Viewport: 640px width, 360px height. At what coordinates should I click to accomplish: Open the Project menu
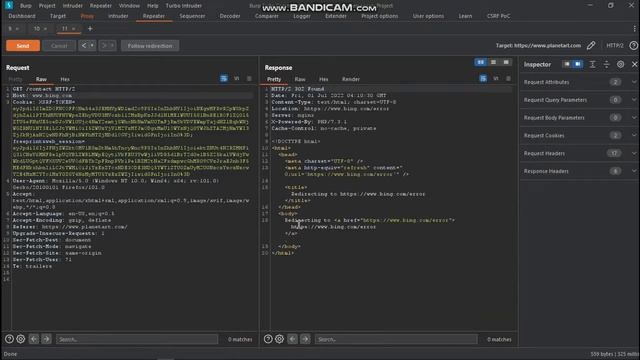(x=47, y=6)
